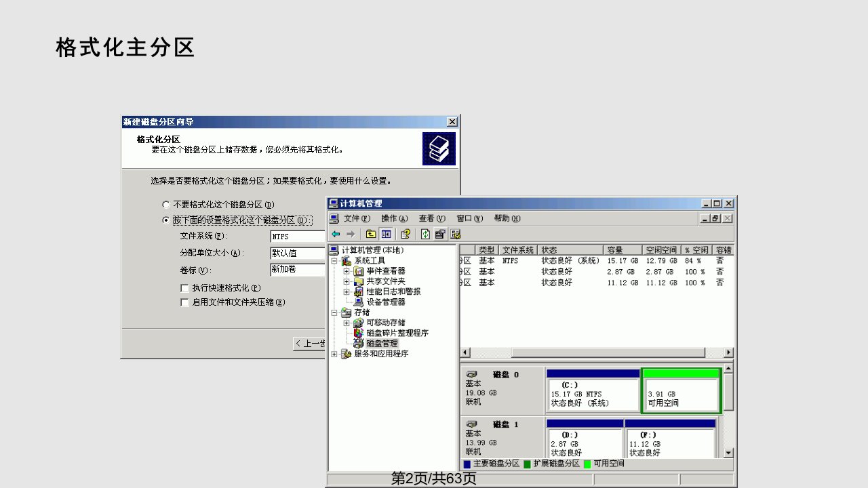868x488 pixels.
Task: Enable 启用文件和文件夹压缩 checkbox
Action: pyautogui.click(x=184, y=302)
